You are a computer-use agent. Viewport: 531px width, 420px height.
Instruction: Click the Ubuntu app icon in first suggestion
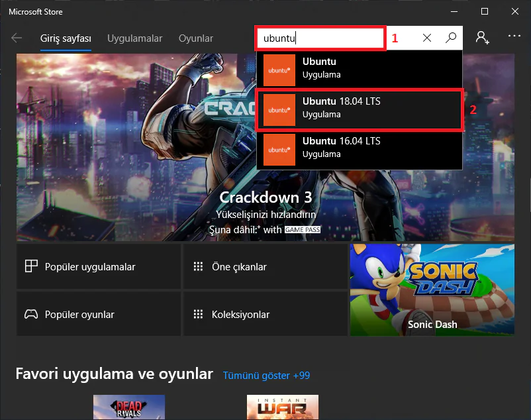(279, 70)
